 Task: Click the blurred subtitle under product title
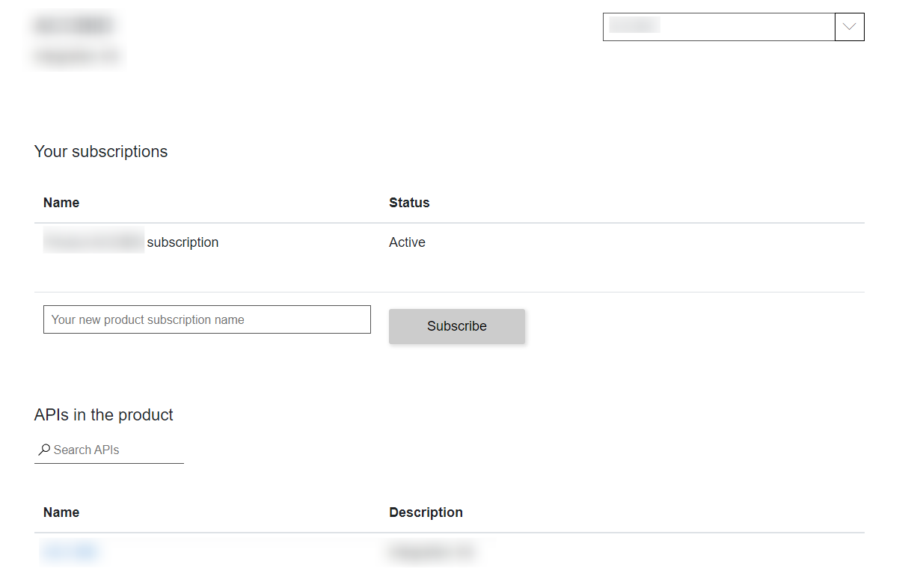[78, 56]
